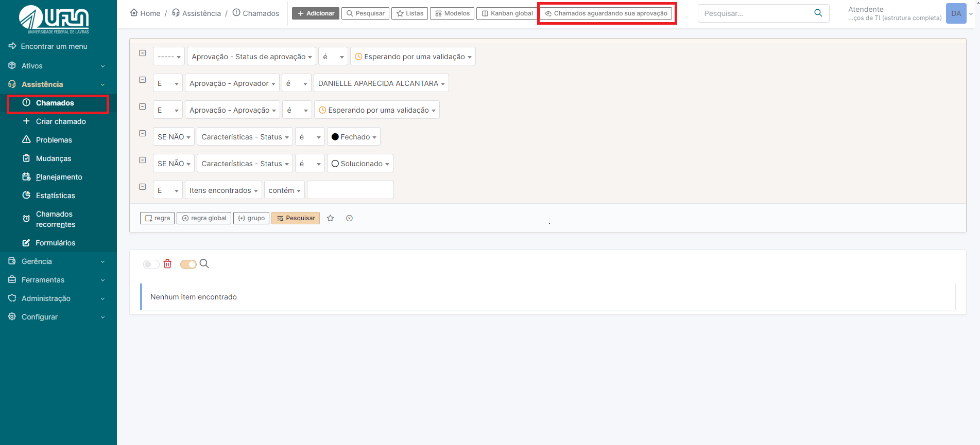Click the Listas button

coord(410,13)
